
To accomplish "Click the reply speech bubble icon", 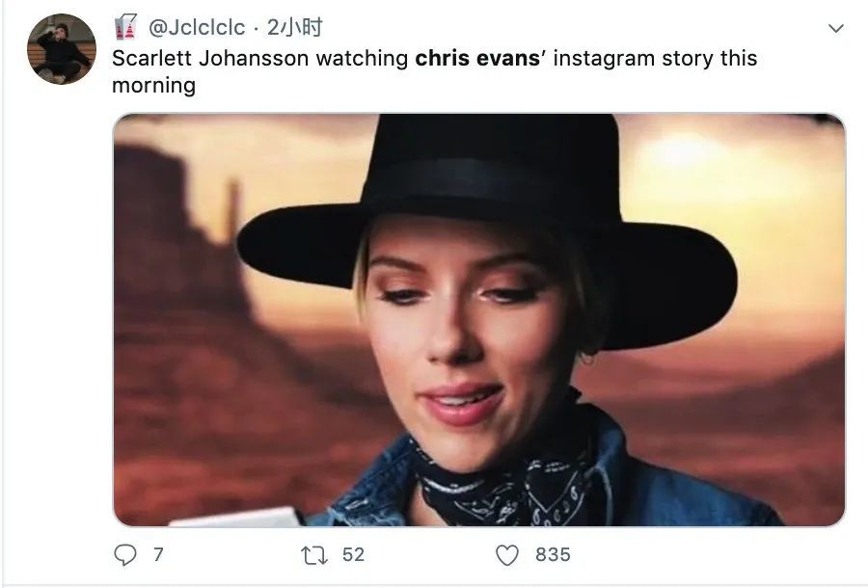I will (x=125, y=554).
